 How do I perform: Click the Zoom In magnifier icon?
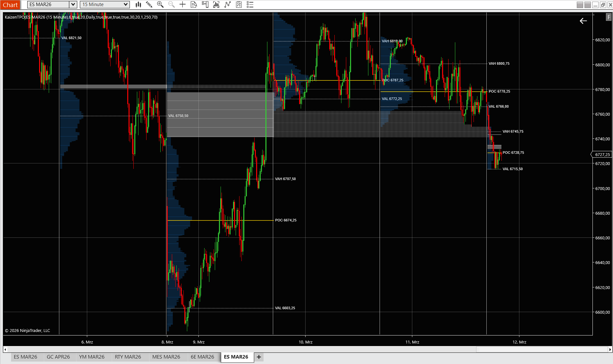(160, 4)
